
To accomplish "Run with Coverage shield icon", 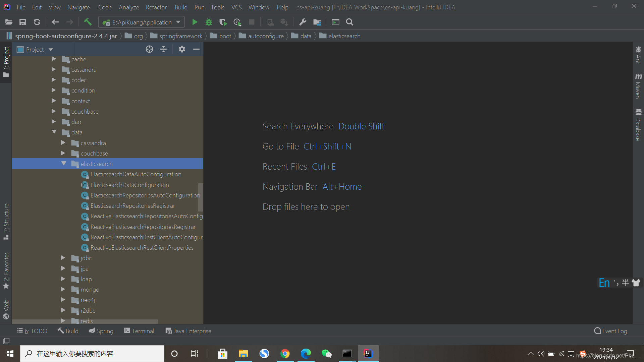I will pos(223,22).
